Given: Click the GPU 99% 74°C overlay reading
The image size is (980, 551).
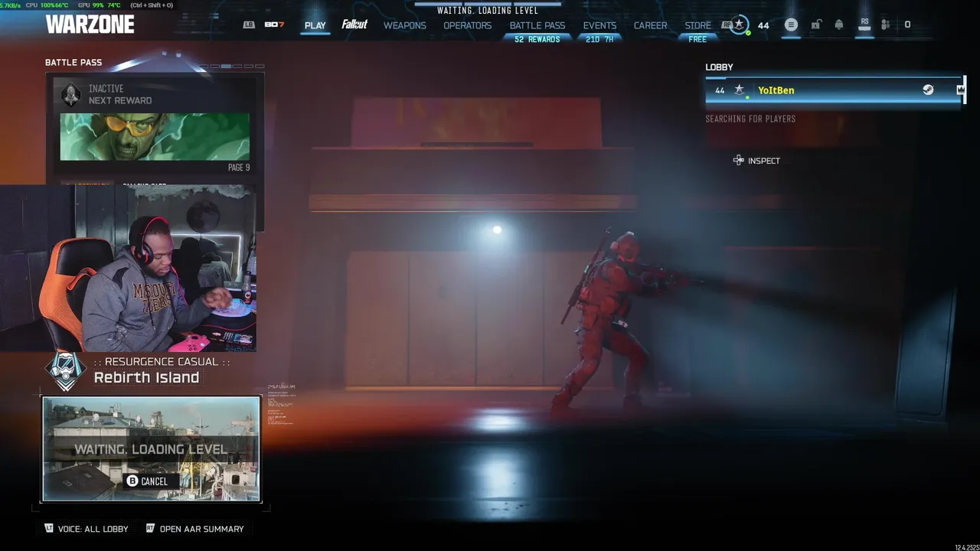Looking at the screenshot, I should (x=99, y=5).
